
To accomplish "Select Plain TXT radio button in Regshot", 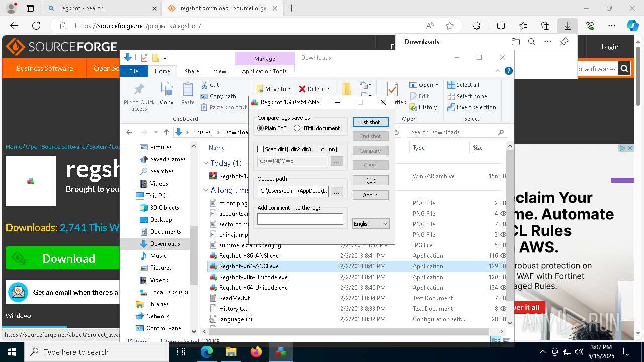I will (x=261, y=128).
